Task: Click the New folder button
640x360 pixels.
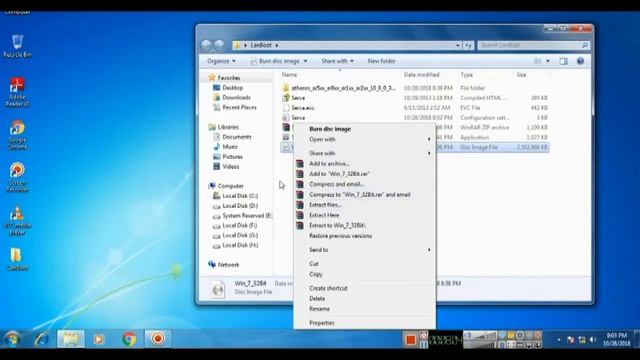Action: (x=381, y=61)
